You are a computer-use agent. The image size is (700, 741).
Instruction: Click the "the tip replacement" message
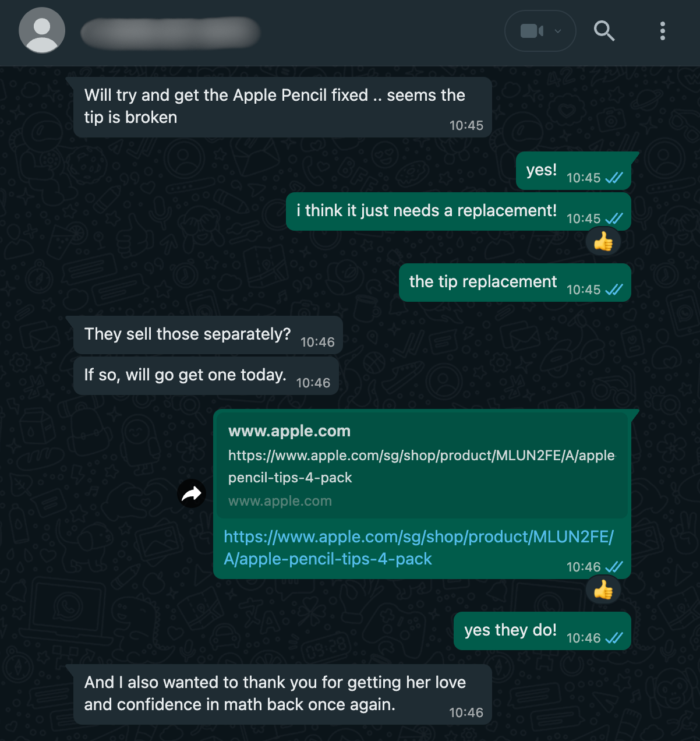[483, 282]
